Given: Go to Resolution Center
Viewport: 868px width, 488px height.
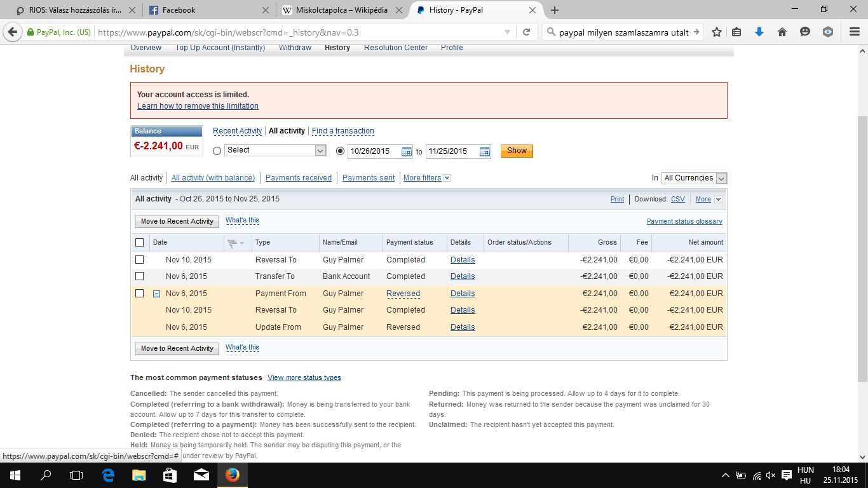Looking at the screenshot, I should (396, 48).
